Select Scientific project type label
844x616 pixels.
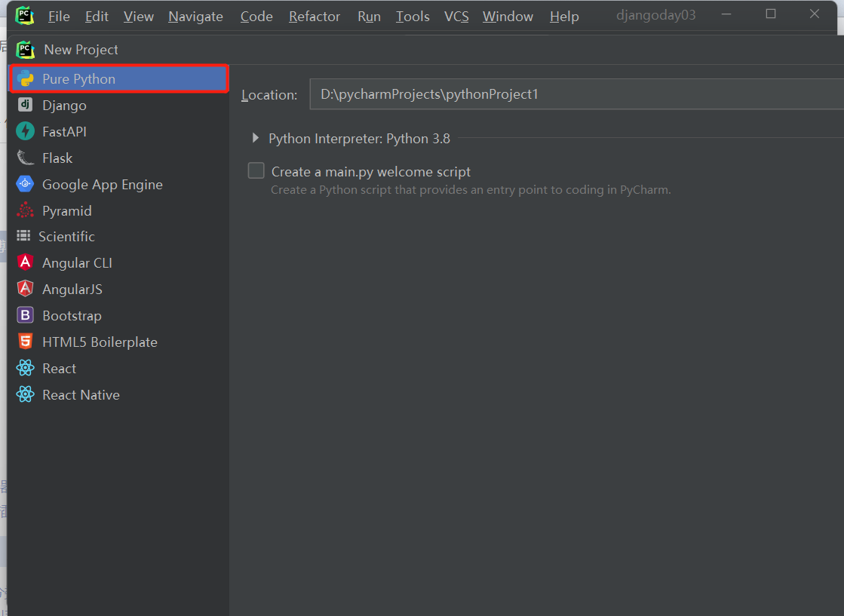pyautogui.click(x=66, y=236)
